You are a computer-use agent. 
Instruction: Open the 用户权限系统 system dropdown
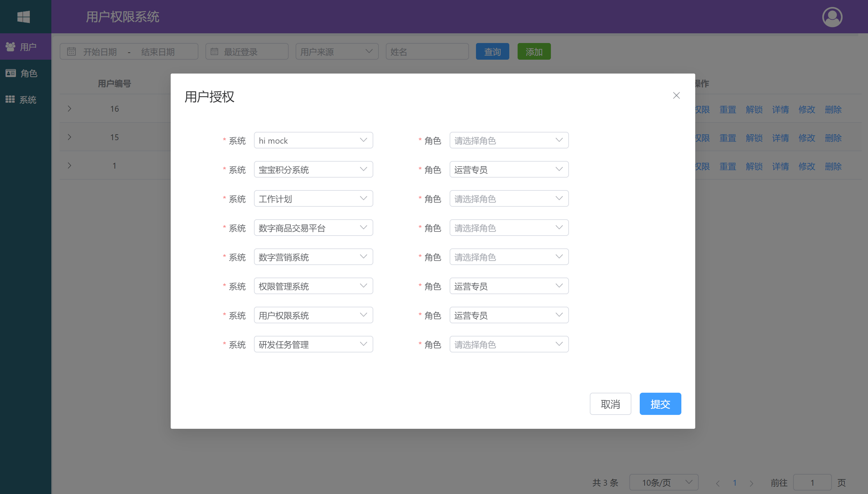pos(313,315)
